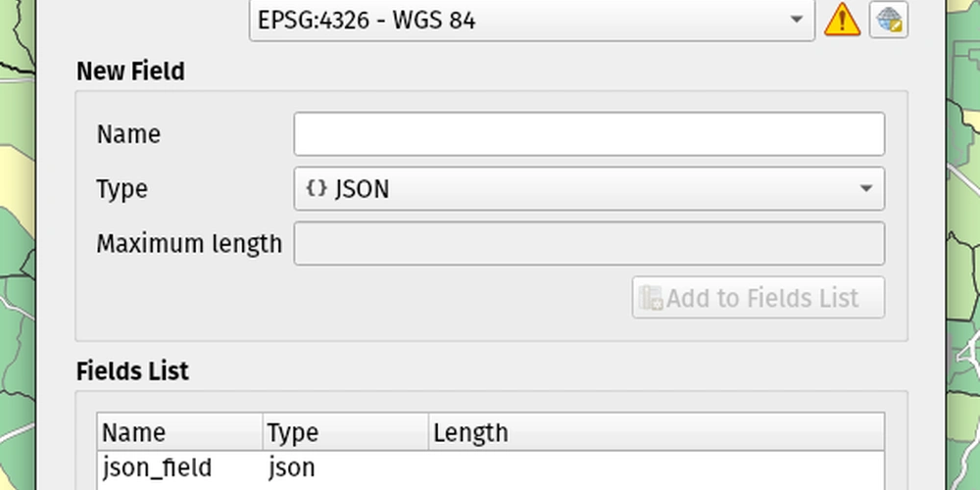
Task: Sort by the Type column header
Action: [346, 432]
